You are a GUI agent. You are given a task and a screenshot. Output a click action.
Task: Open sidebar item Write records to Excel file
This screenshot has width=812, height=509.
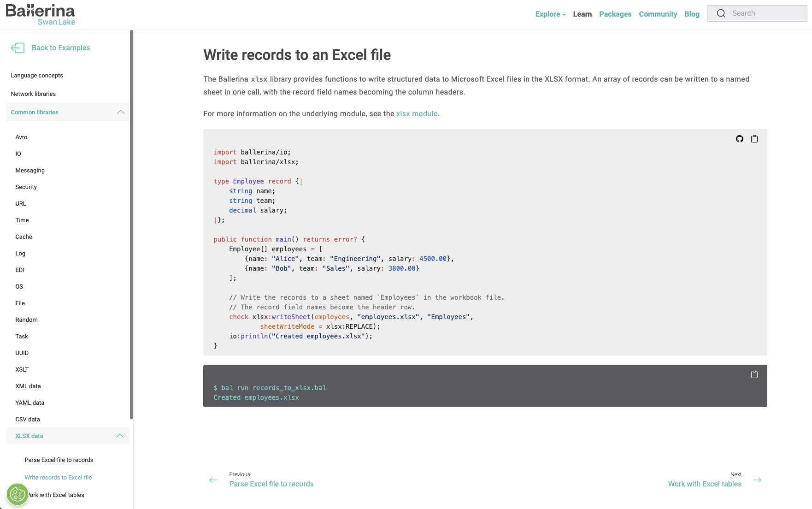coord(58,477)
